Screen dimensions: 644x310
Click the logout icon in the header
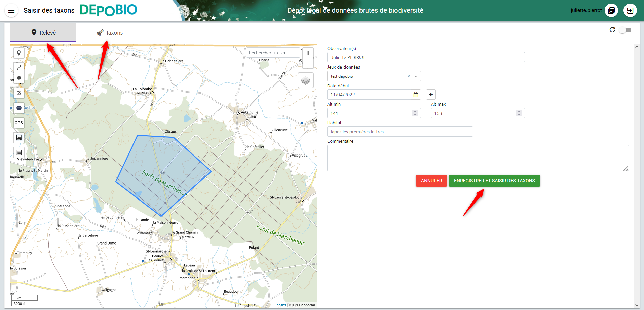click(x=630, y=10)
